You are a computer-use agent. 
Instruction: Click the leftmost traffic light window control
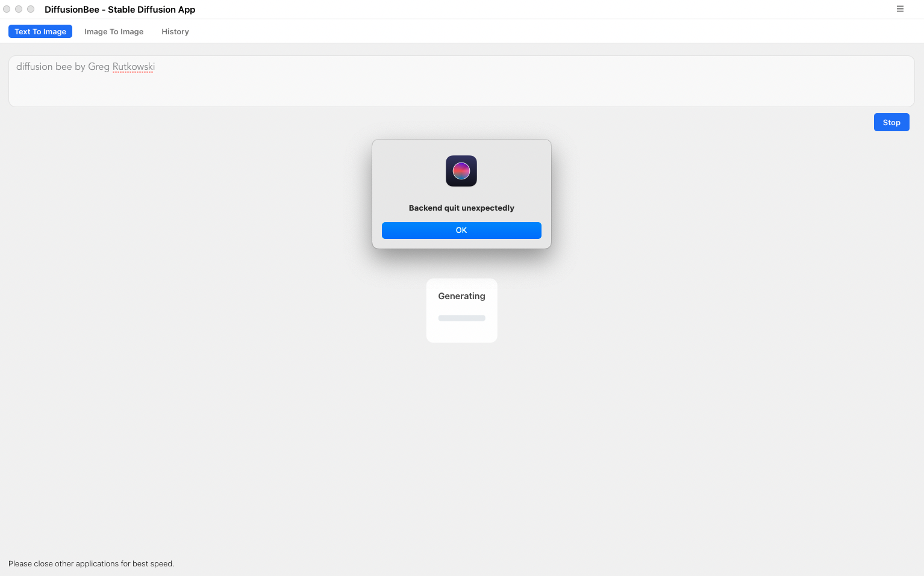pyautogui.click(x=7, y=9)
